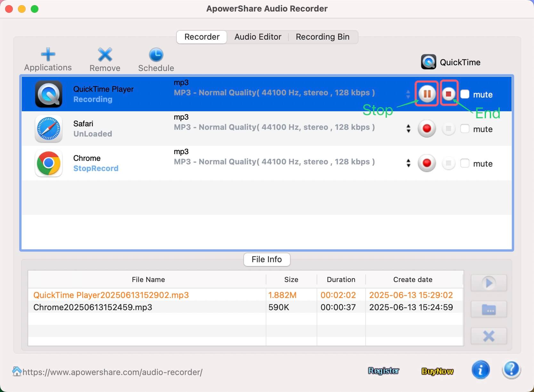This screenshot has height=392, width=534.
Task: Enable mute for QuickTime Player
Action: (x=465, y=94)
